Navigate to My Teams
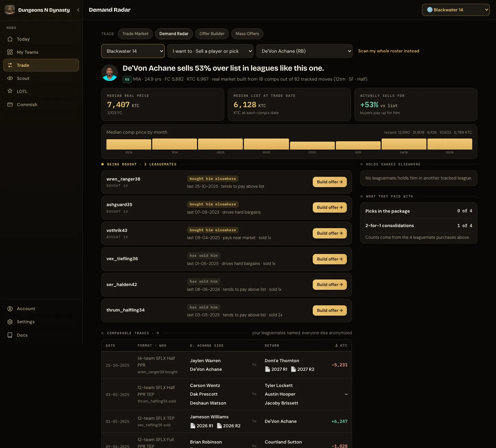The width and height of the screenshot is (496, 448). click(x=41, y=52)
